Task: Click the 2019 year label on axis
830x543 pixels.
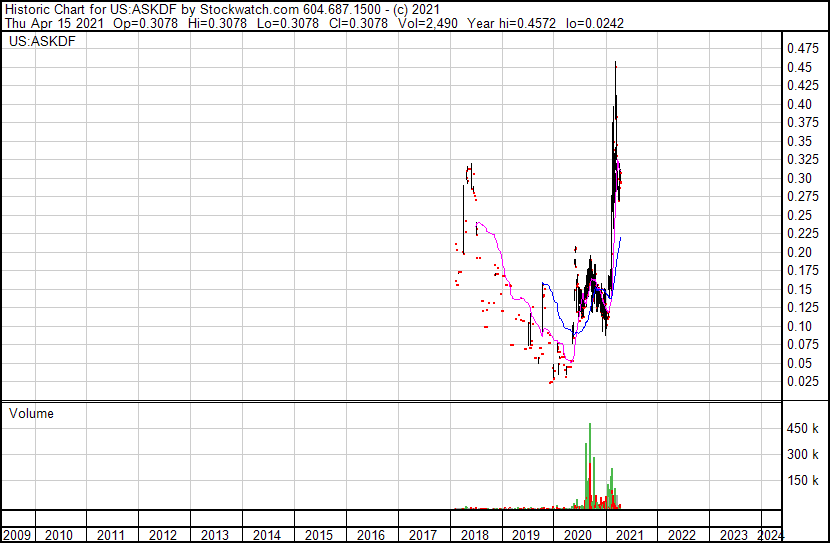Action: [x=526, y=535]
